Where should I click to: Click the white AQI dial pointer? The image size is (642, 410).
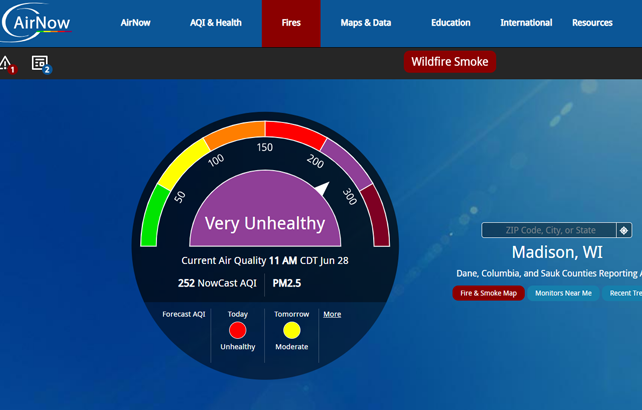coord(321,189)
